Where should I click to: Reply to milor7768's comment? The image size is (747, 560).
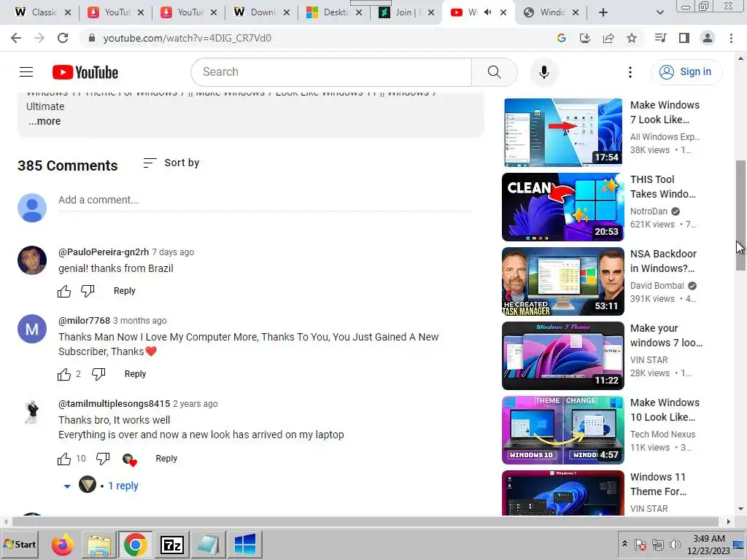[x=135, y=374]
